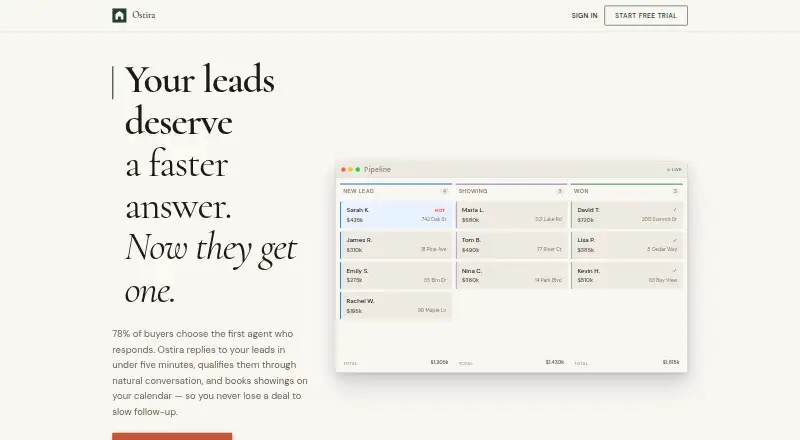Open the Rachel W. lead card

pyautogui.click(x=396, y=306)
